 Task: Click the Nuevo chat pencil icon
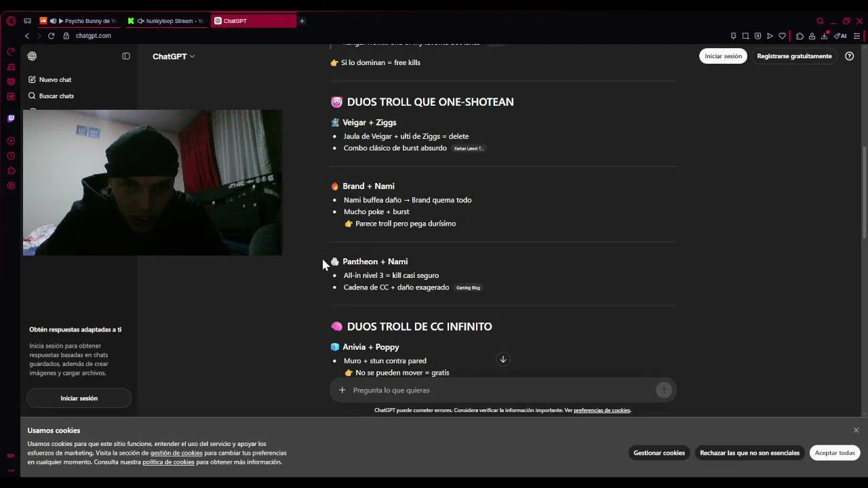click(x=32, y=80)
